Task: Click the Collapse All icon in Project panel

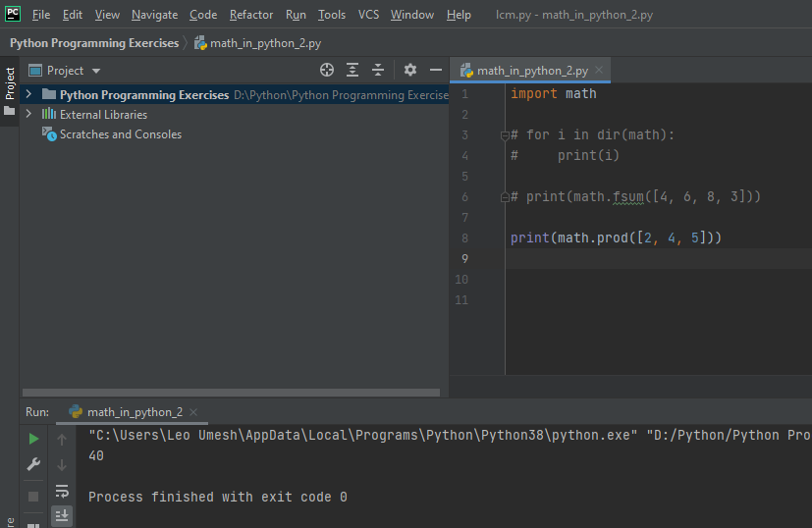Action: [378, 70]
